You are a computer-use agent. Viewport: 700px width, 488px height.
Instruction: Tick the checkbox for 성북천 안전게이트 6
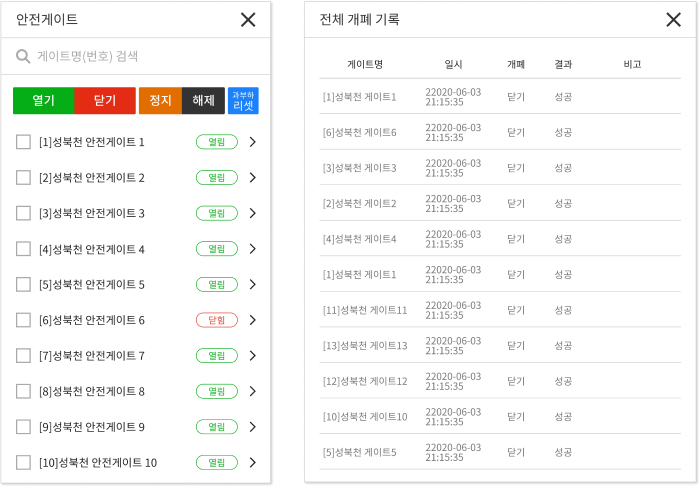pos(24,320)
